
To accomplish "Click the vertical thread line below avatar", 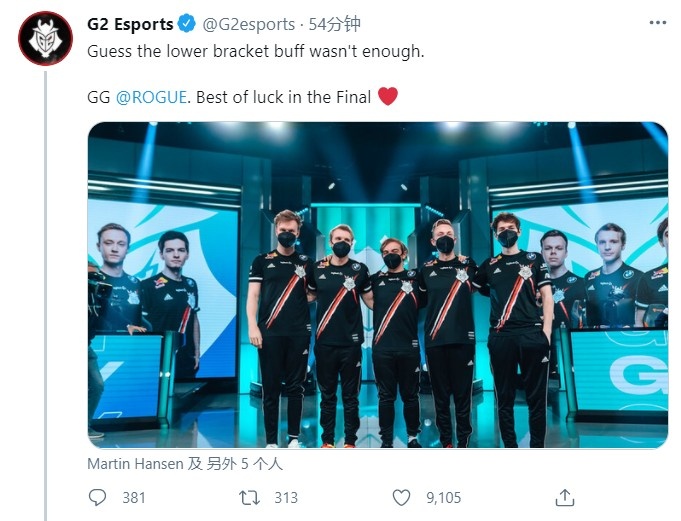I will [x=45, y=296].
